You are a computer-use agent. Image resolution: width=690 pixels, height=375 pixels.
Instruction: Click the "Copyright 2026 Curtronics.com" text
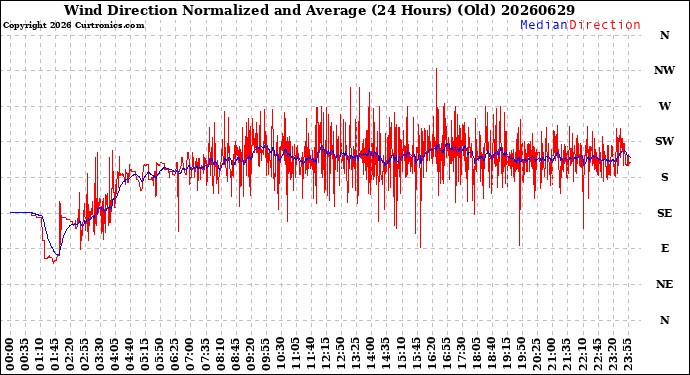(x=73, y=26)
